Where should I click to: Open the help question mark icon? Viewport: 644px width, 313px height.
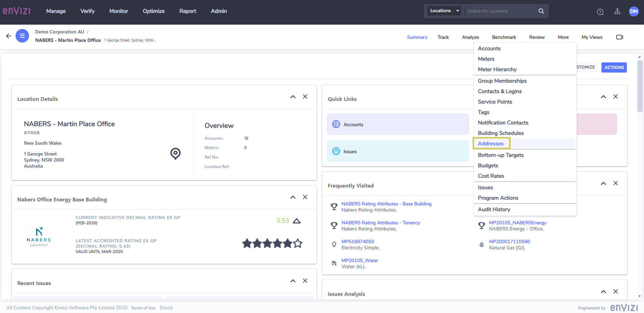pyautogui.click(x=600, y=11)
